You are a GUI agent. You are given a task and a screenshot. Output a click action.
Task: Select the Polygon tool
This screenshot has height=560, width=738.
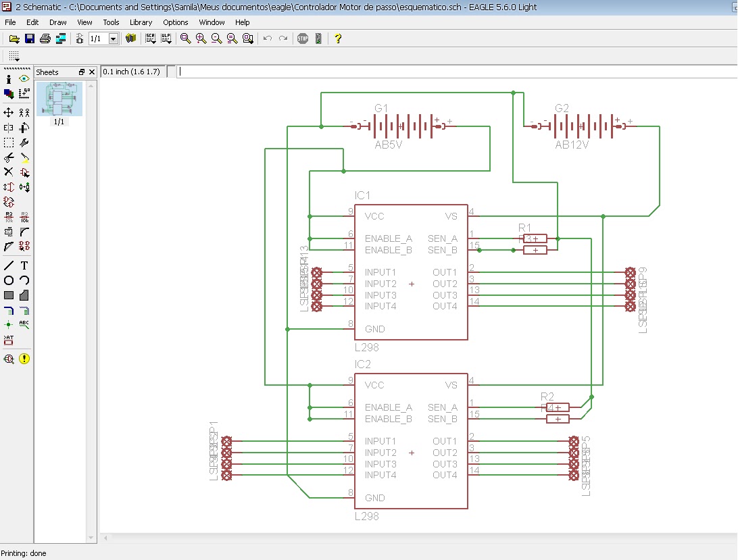[x=24, y=295]
